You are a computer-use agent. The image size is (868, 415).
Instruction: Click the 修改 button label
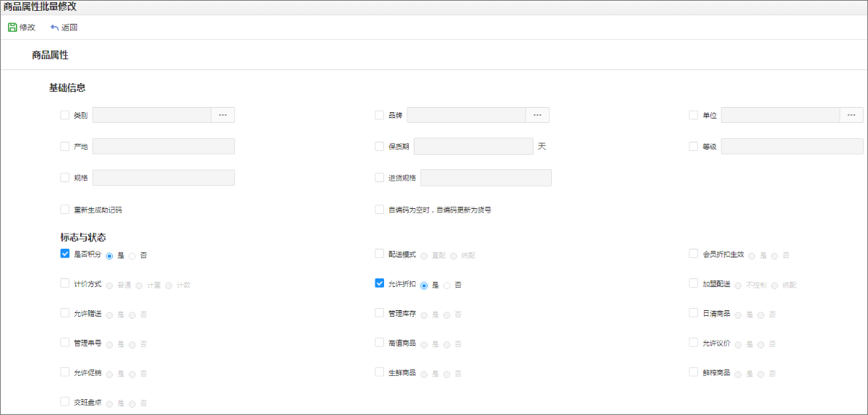[x=27, y=27]
